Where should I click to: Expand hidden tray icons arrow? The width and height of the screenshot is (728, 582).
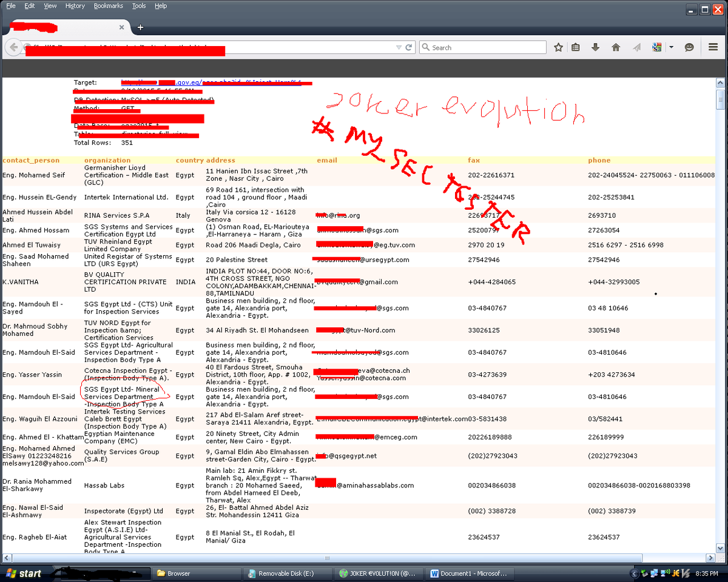pyautogui.click(x=635, y=573)
